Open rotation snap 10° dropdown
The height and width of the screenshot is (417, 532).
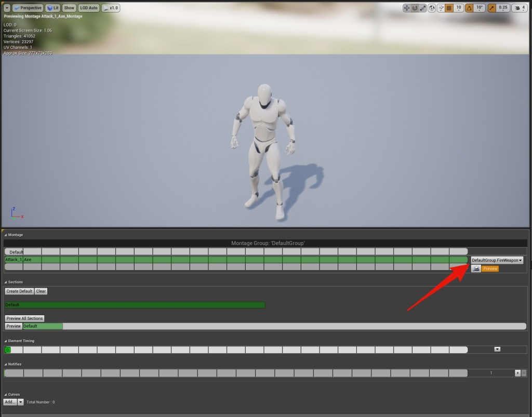pyautogui.click(x=480, y=8)
